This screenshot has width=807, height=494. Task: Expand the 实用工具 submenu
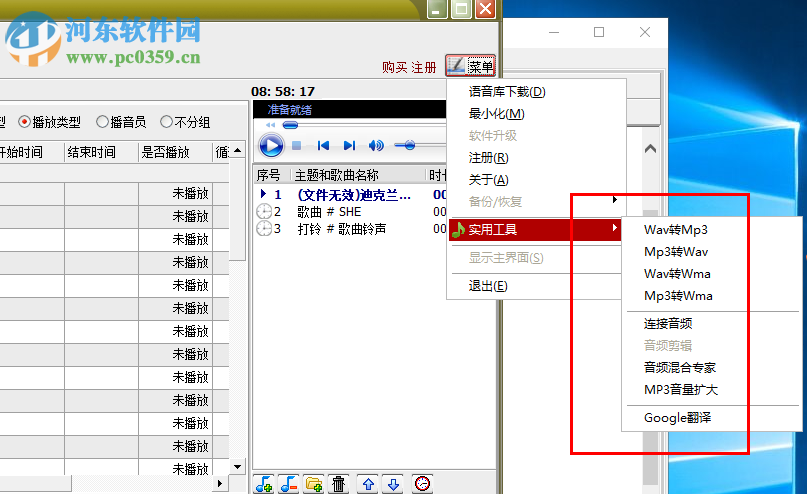click(x=535, y=230)
